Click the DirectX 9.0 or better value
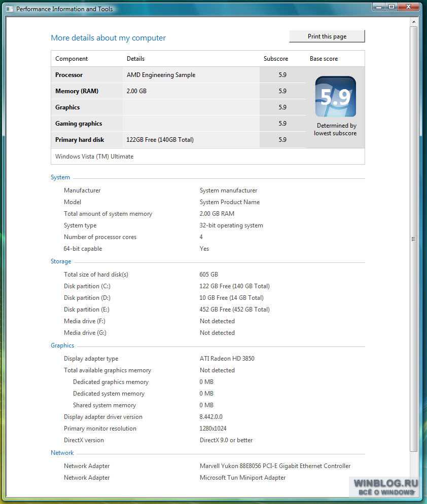 click(226, 440)
